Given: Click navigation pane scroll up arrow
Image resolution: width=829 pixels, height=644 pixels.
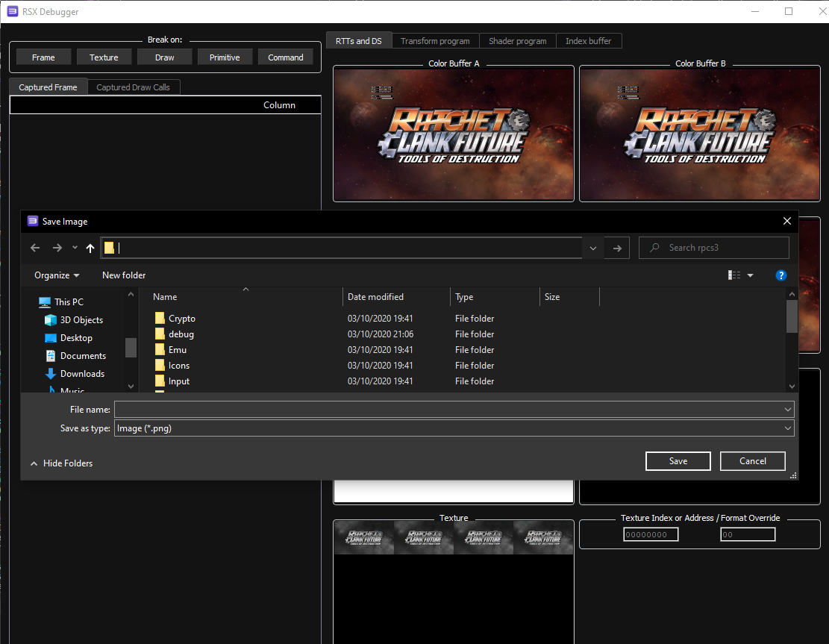Looking at the screenshot, I should [x=131, y=295].
